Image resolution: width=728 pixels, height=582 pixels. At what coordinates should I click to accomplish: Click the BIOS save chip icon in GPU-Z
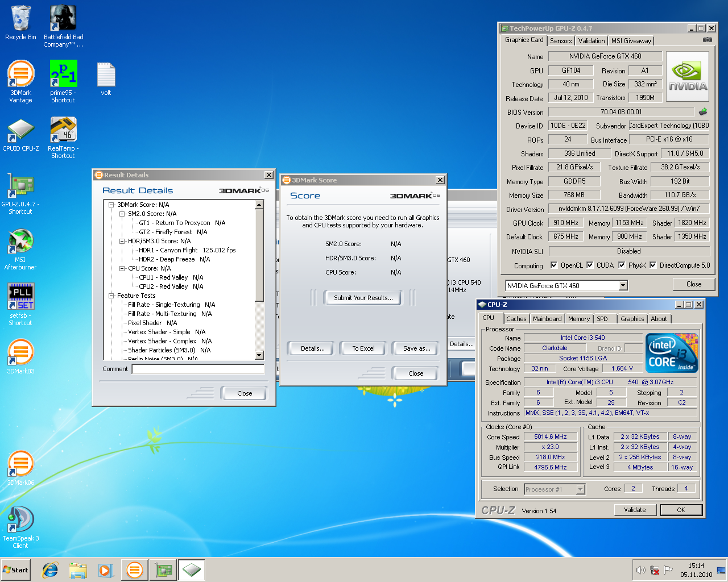tap(703, 111)
